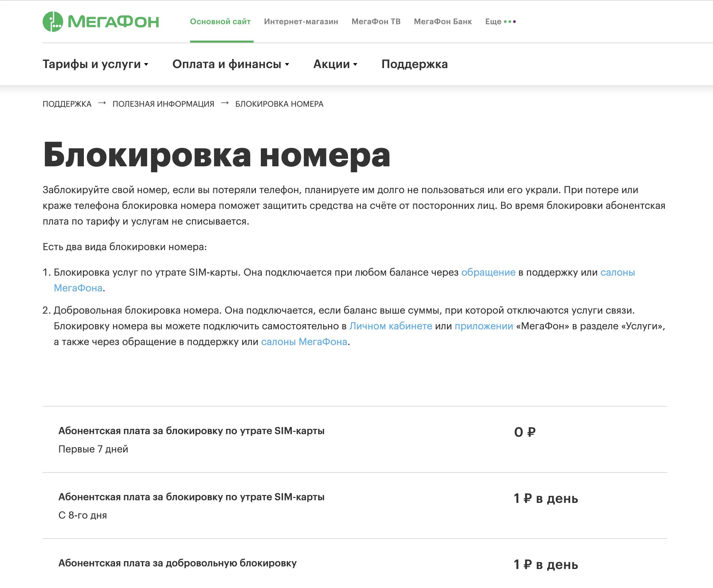Screen dimensions: 713x588
Task: Click Абонентская плата за добровольную блокировку
Action: (178, 563)
